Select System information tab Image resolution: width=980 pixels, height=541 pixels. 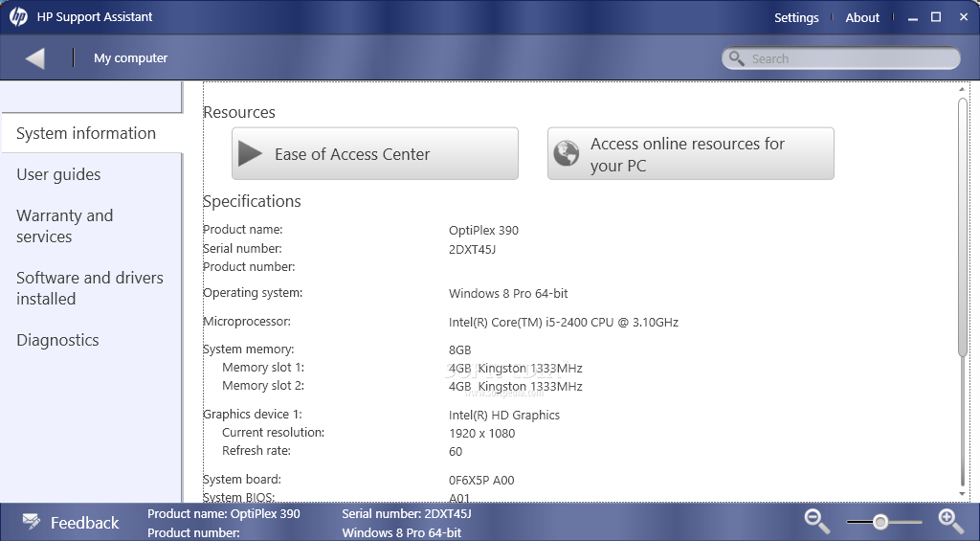[92, 133]
